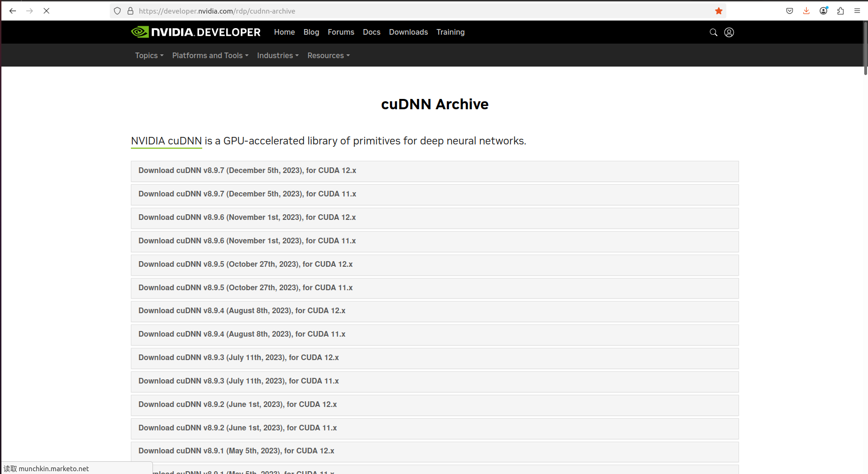Show site security info via padlock icon
This screenshot has width=868, height=474.
point(130,11)
